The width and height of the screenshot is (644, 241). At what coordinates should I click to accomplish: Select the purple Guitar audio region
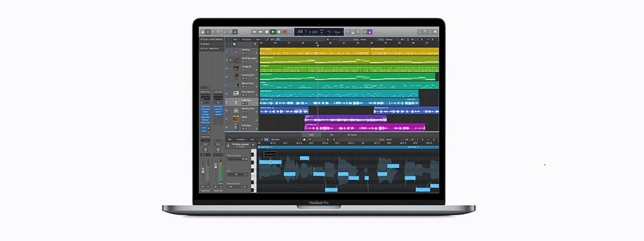pyautogui.click(x=345, y=119)
